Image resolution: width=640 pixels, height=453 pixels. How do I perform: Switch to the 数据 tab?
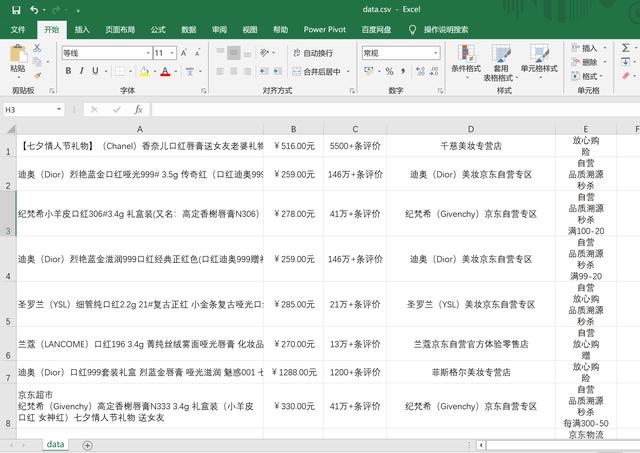pos(189,29)
